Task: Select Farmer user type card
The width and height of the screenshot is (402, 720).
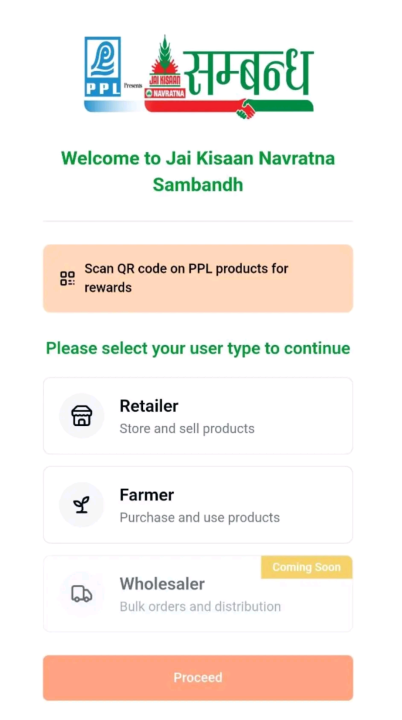Action: click(x=198, y=505)
